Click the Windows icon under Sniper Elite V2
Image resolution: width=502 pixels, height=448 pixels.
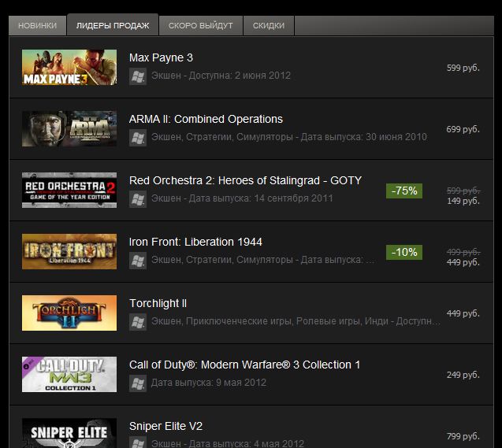[138, 442]
